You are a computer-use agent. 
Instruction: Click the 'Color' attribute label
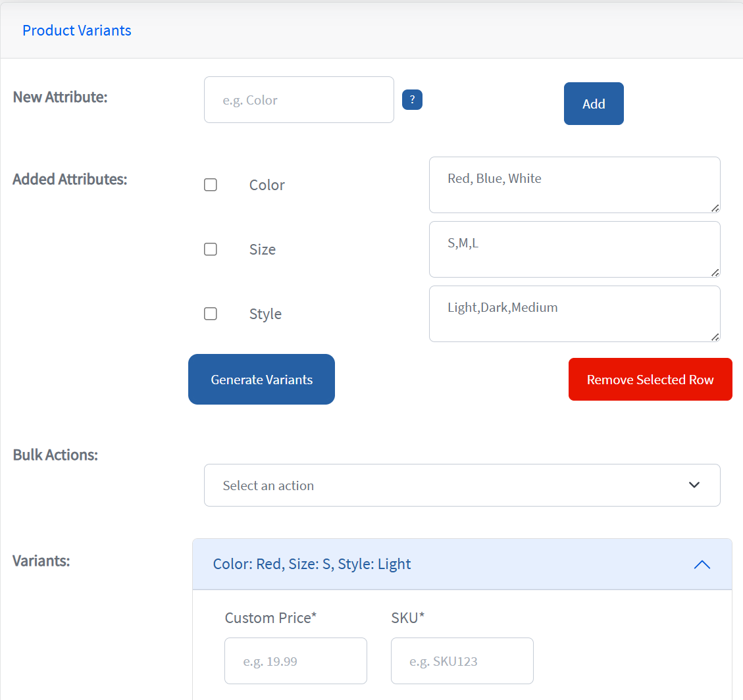click(x=267, y=185)
